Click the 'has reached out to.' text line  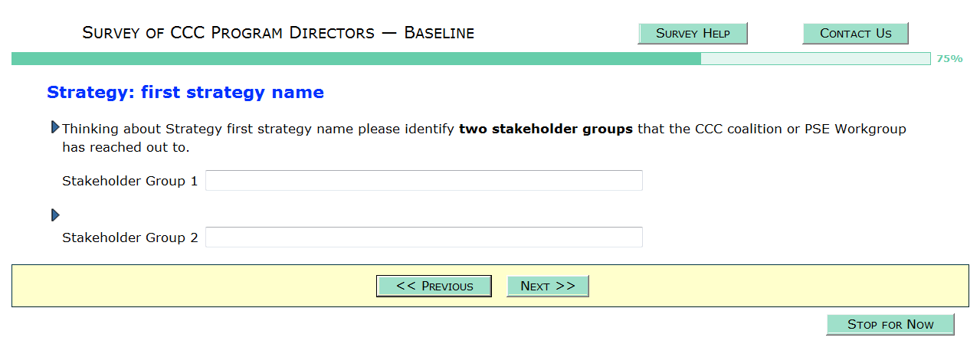126,147
